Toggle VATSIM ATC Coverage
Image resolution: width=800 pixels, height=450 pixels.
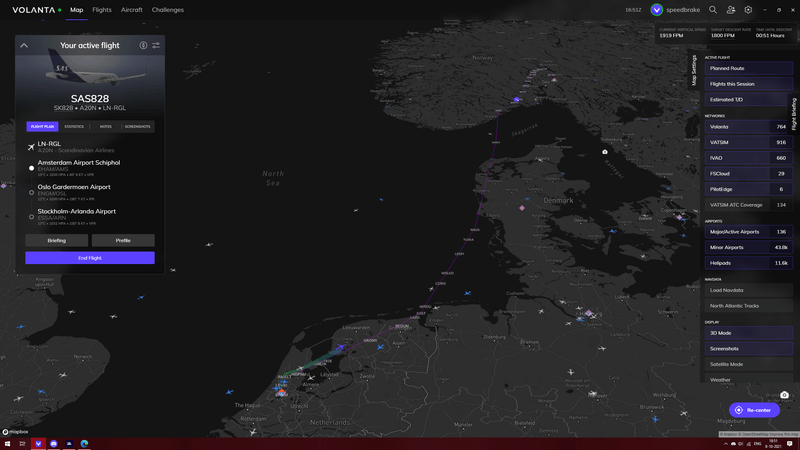click(x=748, y=205)
